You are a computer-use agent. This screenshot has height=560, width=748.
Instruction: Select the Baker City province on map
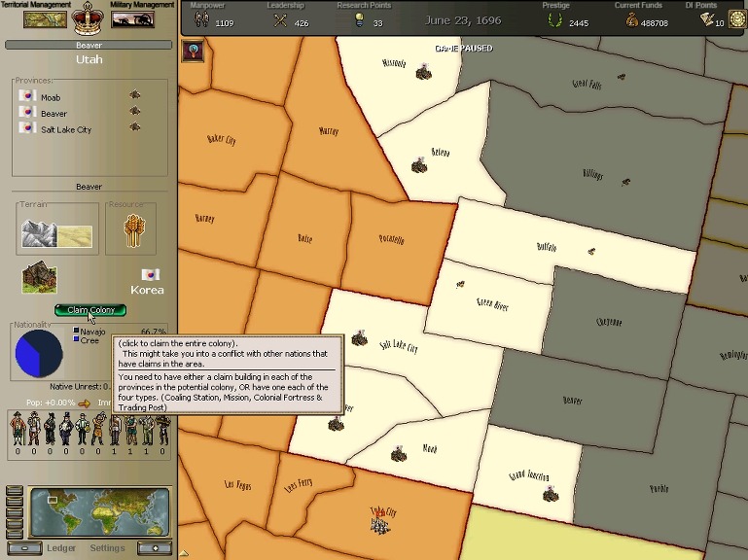point(222,139)
